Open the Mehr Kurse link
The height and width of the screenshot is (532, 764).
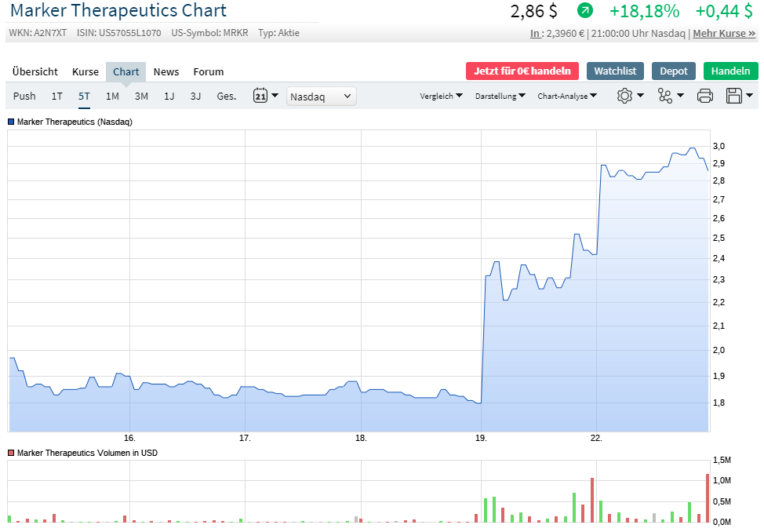[723, 33]
